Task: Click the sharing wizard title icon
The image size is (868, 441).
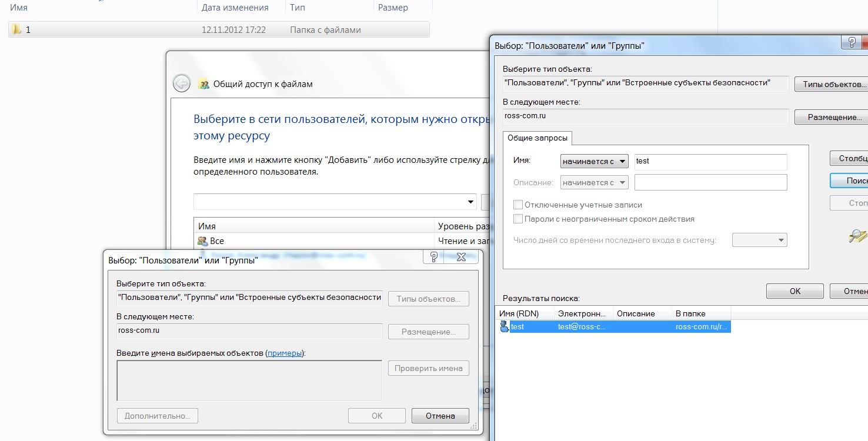Action: [204, 84]
